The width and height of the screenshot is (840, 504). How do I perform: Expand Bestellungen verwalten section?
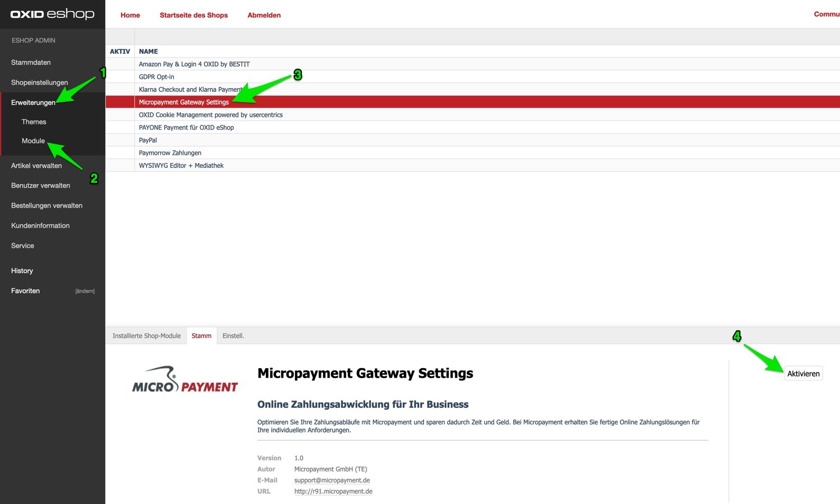[x=47, y=206]
